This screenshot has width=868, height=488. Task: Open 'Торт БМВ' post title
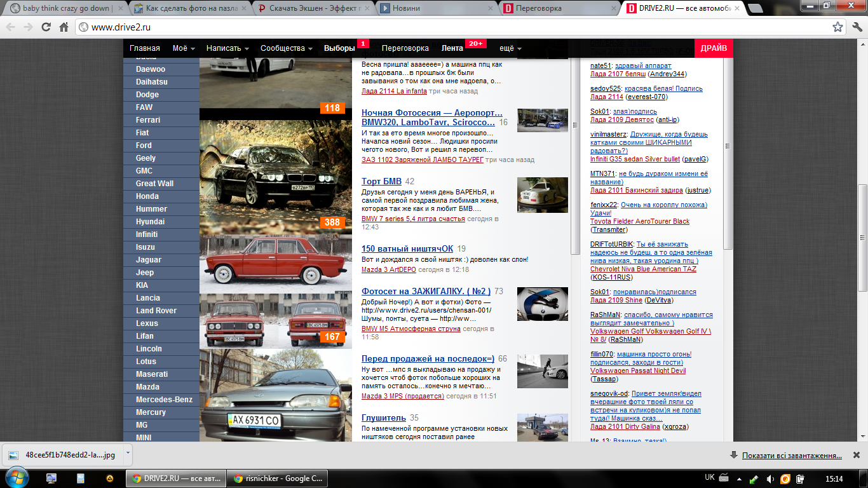pyautogui.click(x=381, y=181)
